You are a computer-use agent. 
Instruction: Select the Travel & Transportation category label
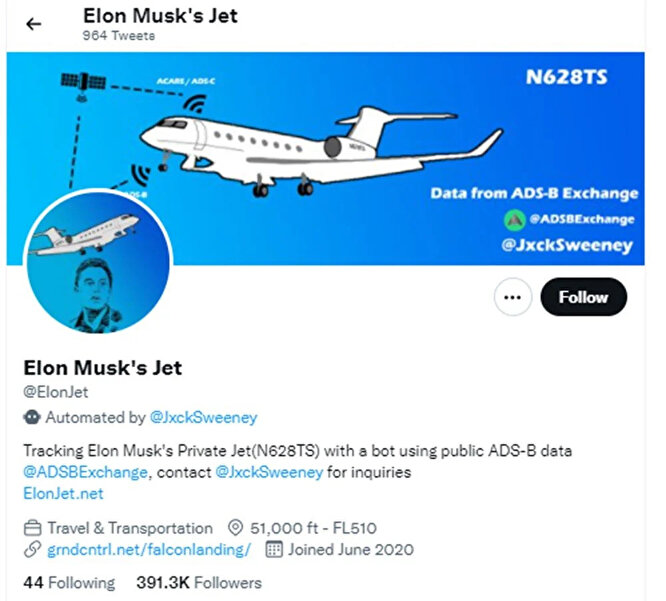(130, 528)
